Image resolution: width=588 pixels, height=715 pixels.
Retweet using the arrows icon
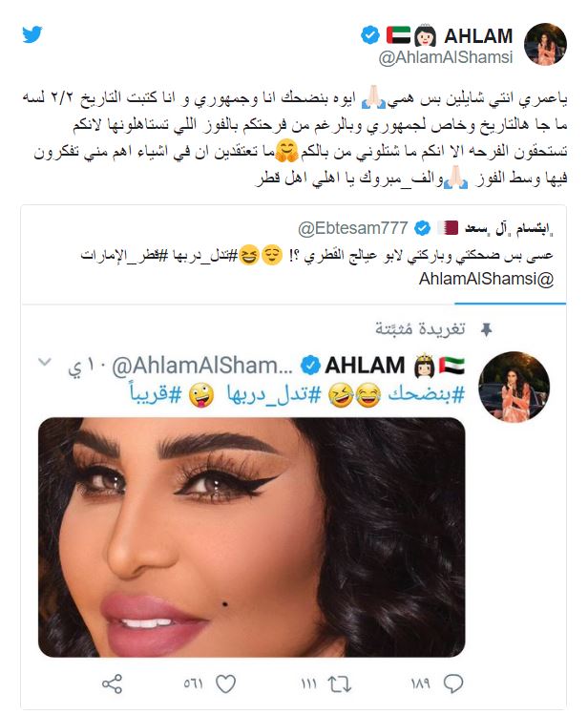[340, 684]
